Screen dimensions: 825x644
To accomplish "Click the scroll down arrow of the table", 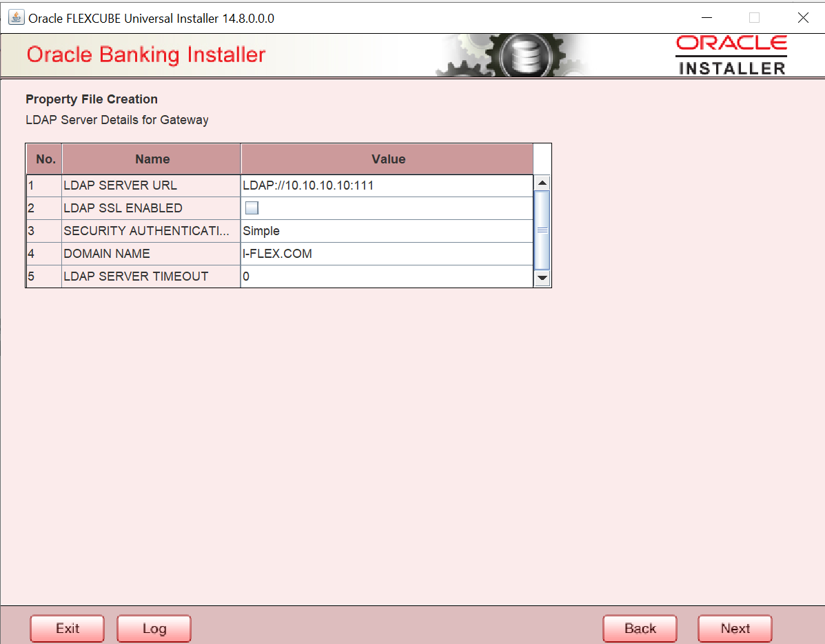I will click(x=542, y=278).
